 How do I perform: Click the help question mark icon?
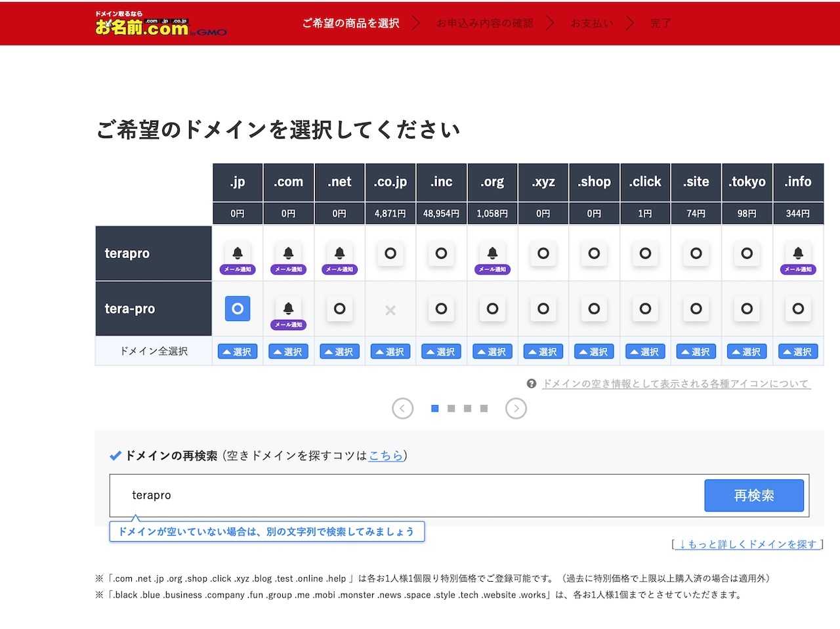pyautogui.click(x=532, y=383)
